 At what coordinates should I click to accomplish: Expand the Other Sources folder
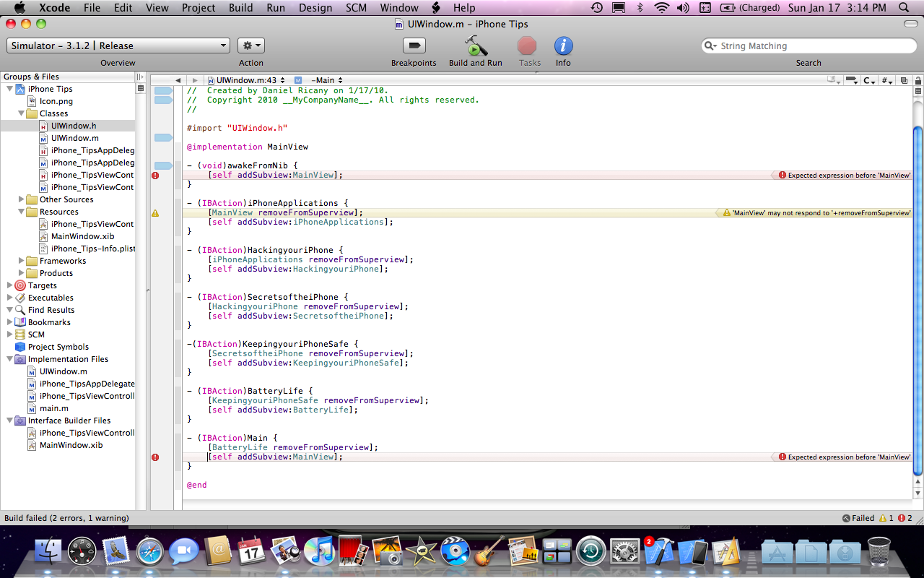[x=21, y=199]
